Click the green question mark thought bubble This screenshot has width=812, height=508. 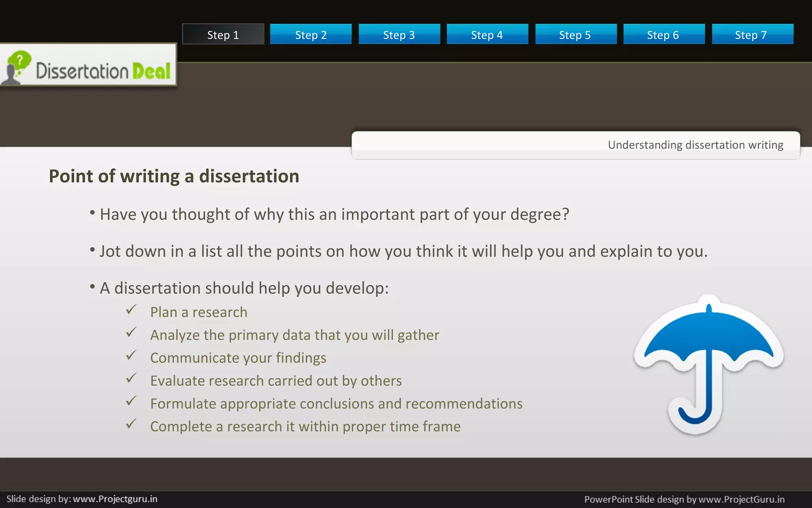tap(19, 60)
